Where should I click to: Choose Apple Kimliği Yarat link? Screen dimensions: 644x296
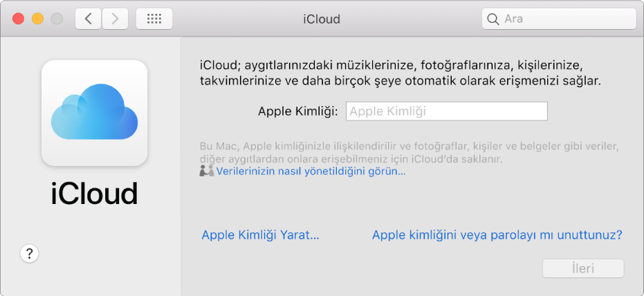[260, 235]
